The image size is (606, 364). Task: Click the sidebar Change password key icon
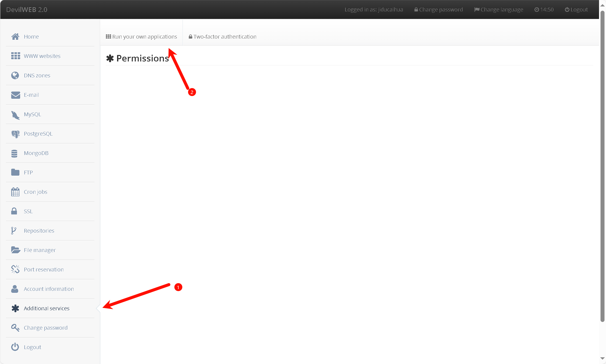(x=15, y=328)
